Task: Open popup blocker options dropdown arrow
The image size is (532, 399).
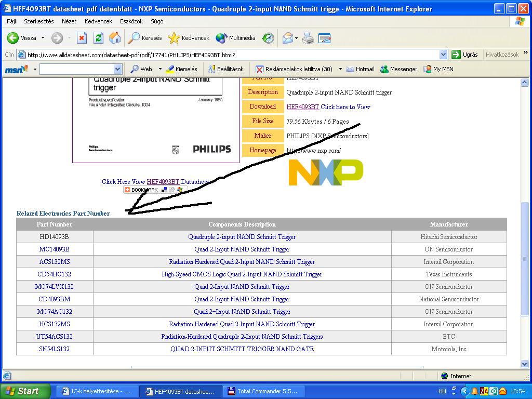Action: pos(340,69)
